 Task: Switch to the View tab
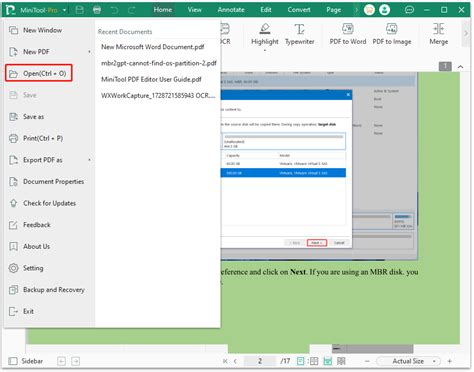[194, 10]
